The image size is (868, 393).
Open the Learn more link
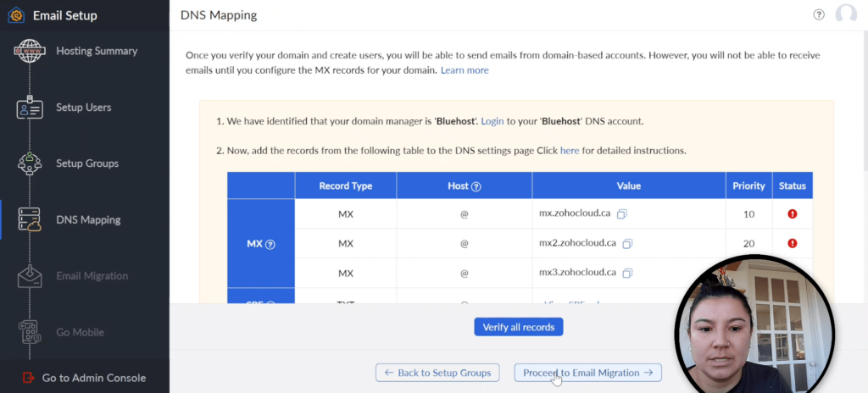point(465,70)
